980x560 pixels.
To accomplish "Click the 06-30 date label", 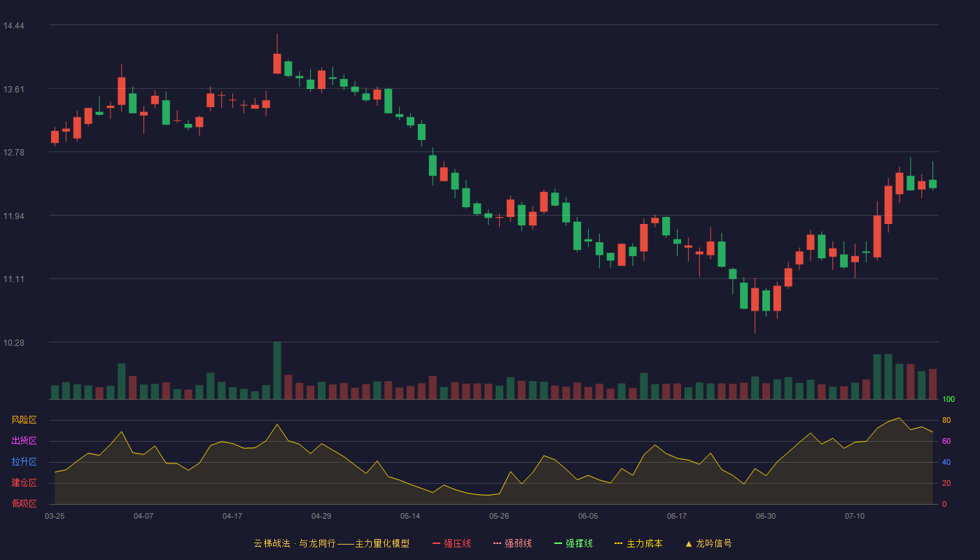I will click(x=766, y=516).
